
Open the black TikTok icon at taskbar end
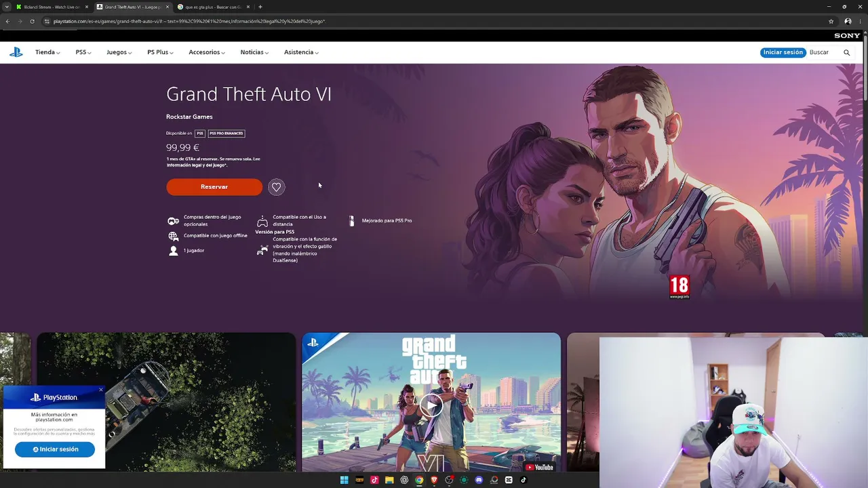click(524, 480)
